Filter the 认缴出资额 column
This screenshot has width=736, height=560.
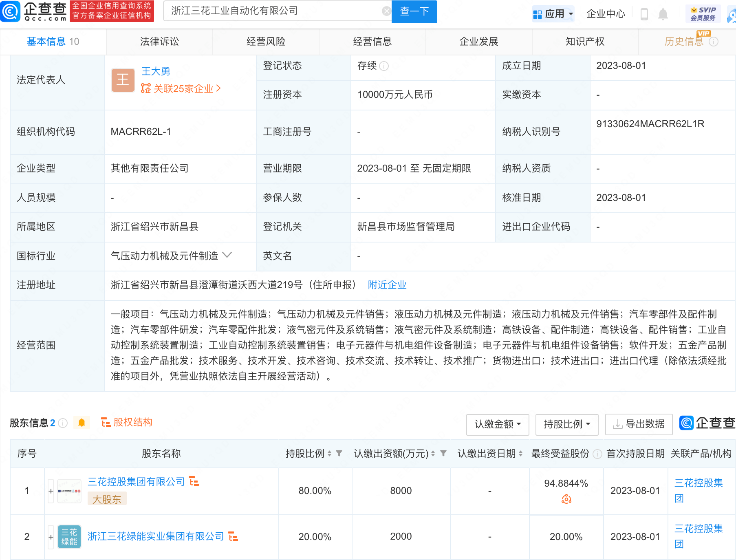coord(443,453)
